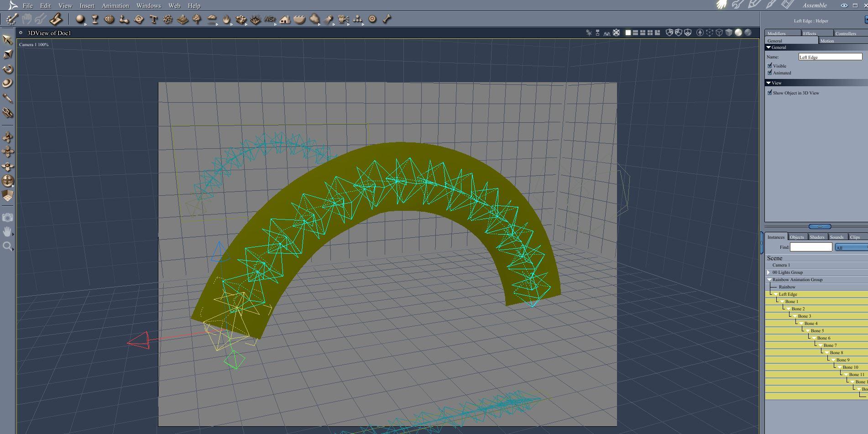Pick the eyedropper tool in left toolbar
Image resolution: width=868 pixels, height=434 pixels.
(7, 98)
